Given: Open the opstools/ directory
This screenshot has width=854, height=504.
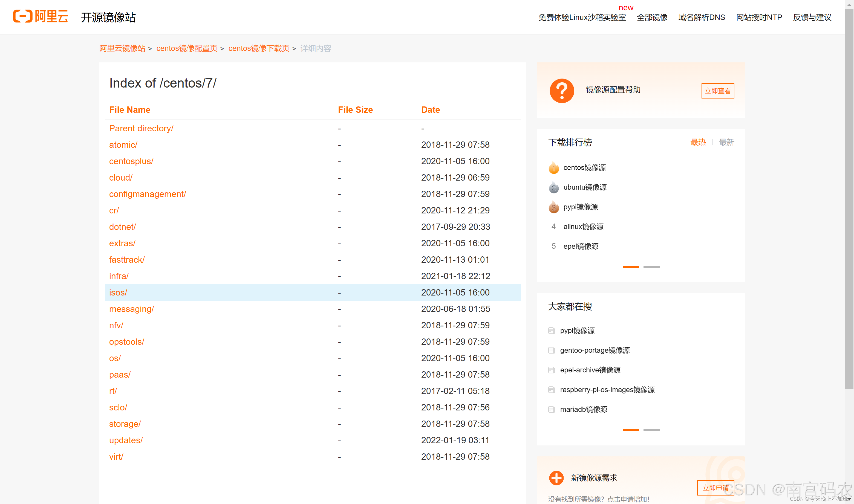Looking at the screenshot, I should click(x=126, y=342).
